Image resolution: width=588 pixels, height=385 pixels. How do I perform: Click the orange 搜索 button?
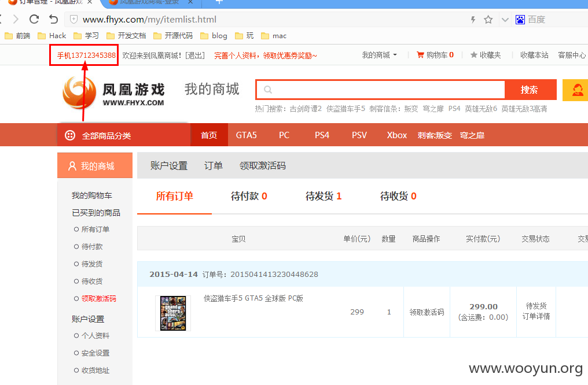point(530,90)
